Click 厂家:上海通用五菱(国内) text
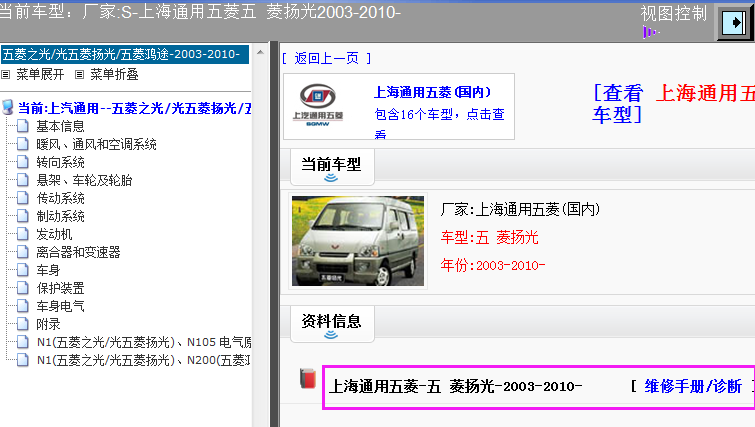This screenshot has width=755, height=427. [520, 209]
